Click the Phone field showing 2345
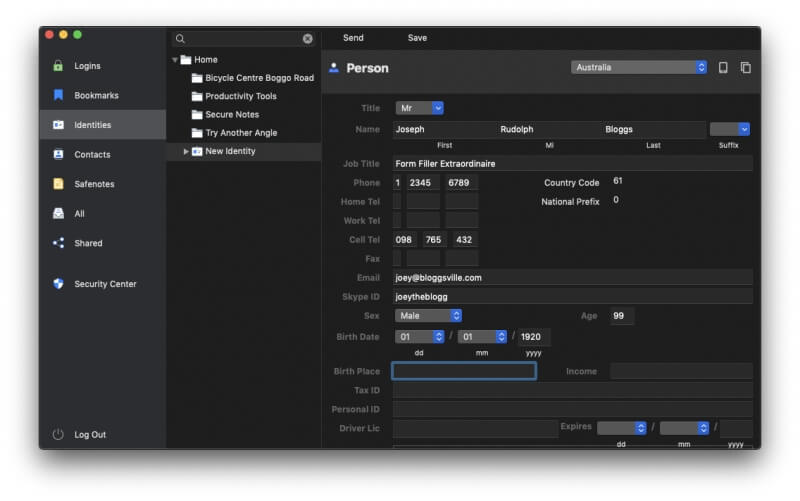The width and height of the screenshot is (800, 501). pos(423,183)
